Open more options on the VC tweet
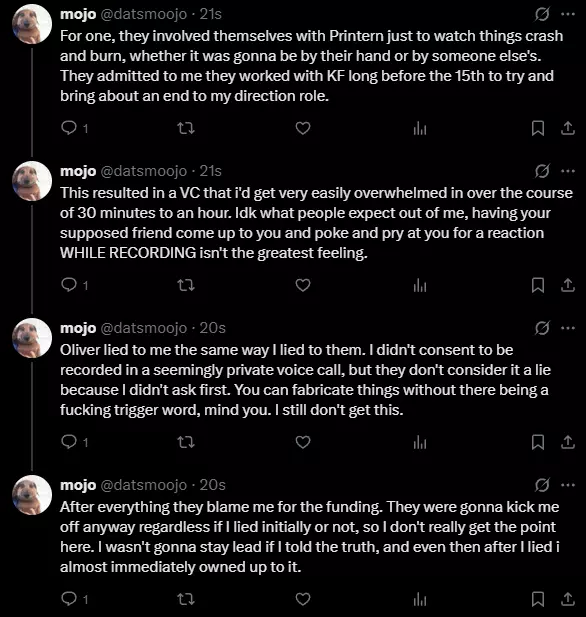The height and width of the screenshot is (617, 586). click(568, 172)
